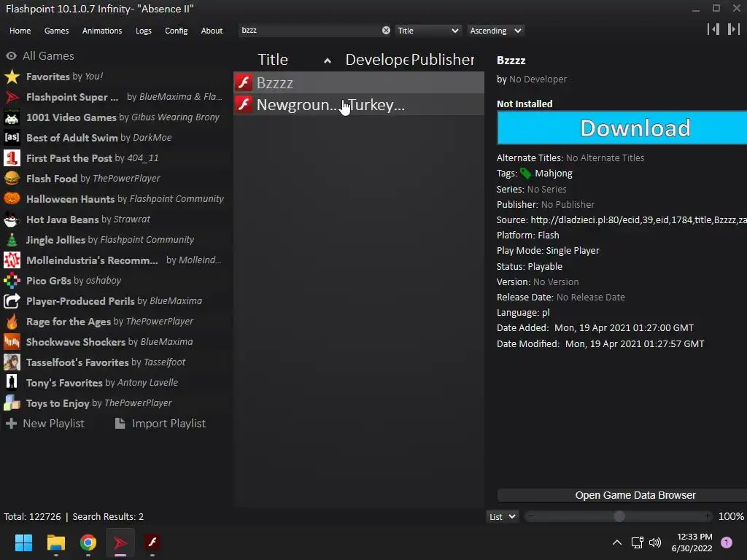Click the plus button on the scale slider
The image size is (747, 560).
[x=708, y=517]
